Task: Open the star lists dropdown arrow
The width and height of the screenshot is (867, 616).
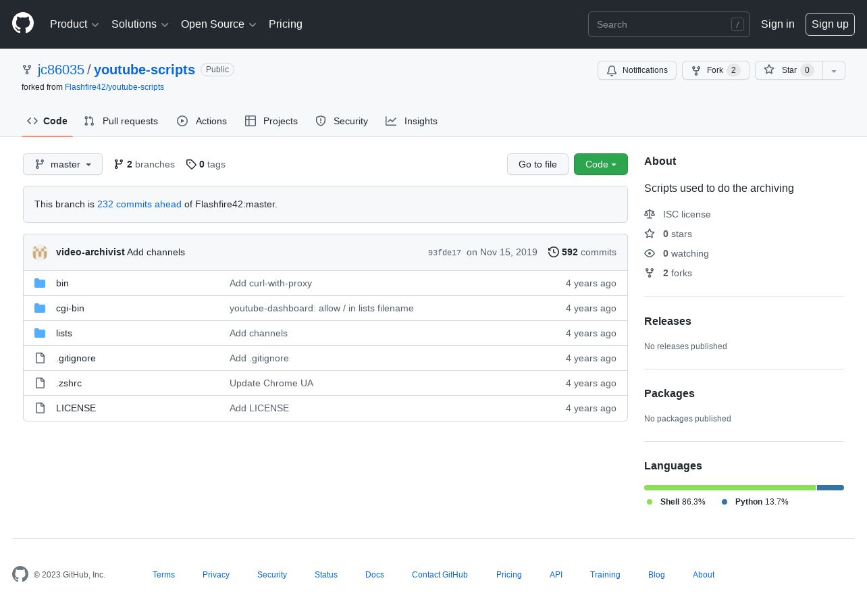Action: tap(834, 70)
